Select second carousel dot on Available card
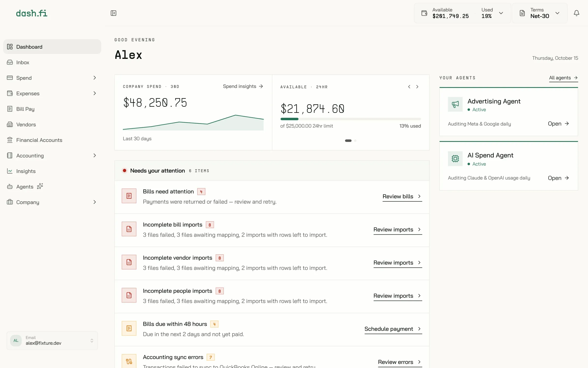The image size is (588, 368). coord(355,141)
